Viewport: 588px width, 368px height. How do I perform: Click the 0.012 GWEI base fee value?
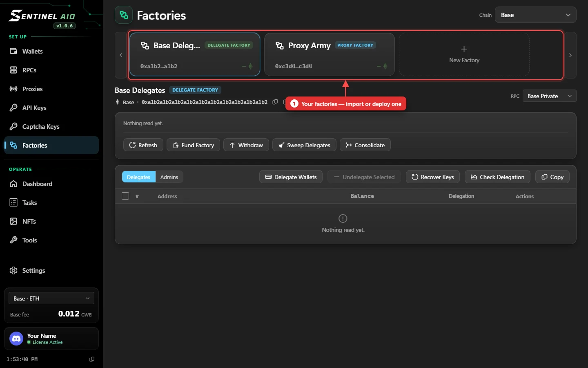(x=76, y=314)
